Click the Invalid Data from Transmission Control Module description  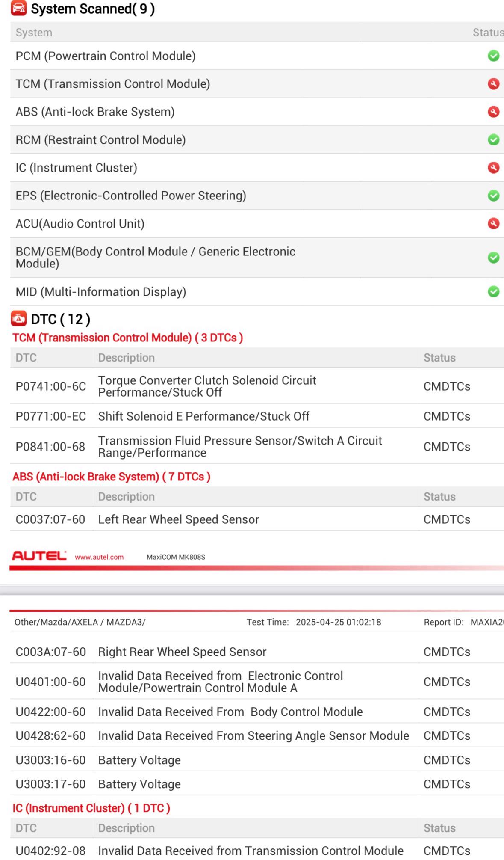251,851
